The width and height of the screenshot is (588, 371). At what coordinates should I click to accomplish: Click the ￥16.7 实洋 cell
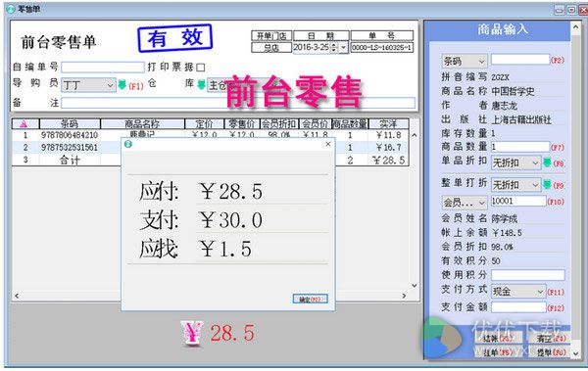click(x=389, y=147)
